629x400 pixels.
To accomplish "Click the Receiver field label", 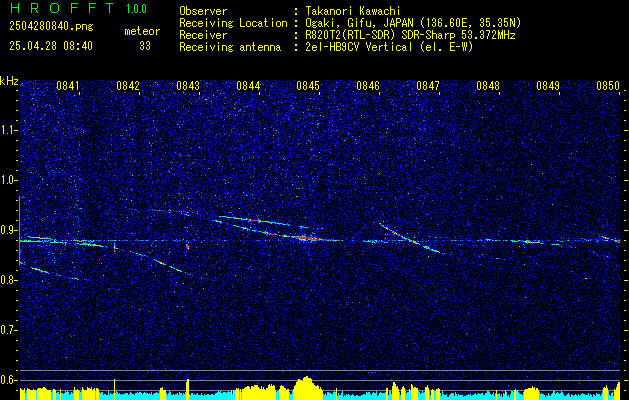I will click(x=203, y=35).
